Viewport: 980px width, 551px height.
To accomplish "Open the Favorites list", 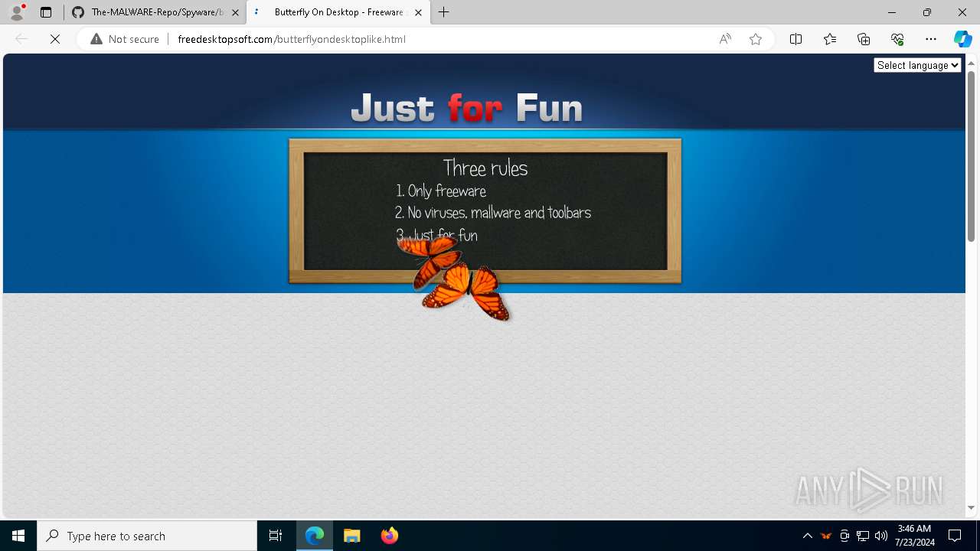I will click(x=830, y=39).
